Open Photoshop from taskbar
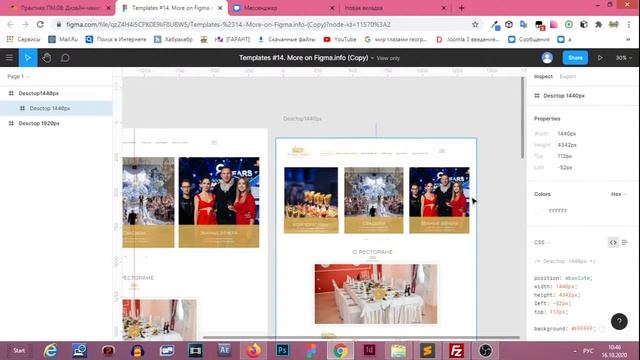Viewport: 640px width, 360px height. tap(282, 351)
